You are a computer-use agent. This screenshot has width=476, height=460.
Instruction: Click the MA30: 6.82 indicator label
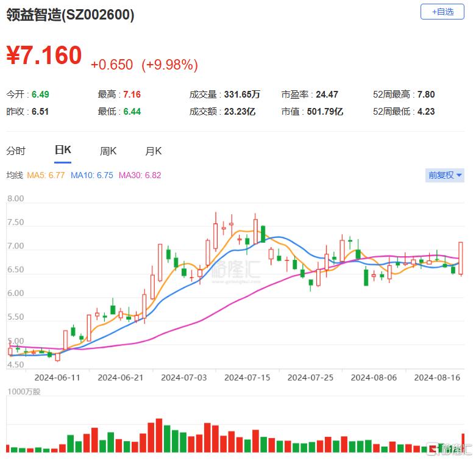point(140,175)
